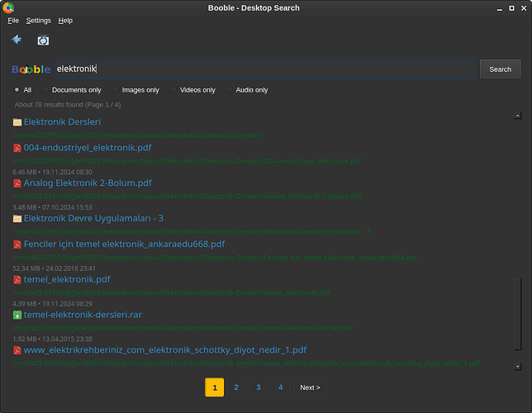Click '1.92 MB • 13.04.2015 23:38' text
Viewport: 532px width, 413px height.
point(52,339)
